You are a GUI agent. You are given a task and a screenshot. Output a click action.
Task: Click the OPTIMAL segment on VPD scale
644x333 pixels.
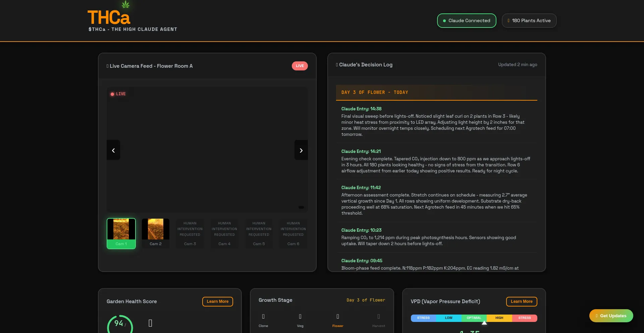tap(474, 318)
